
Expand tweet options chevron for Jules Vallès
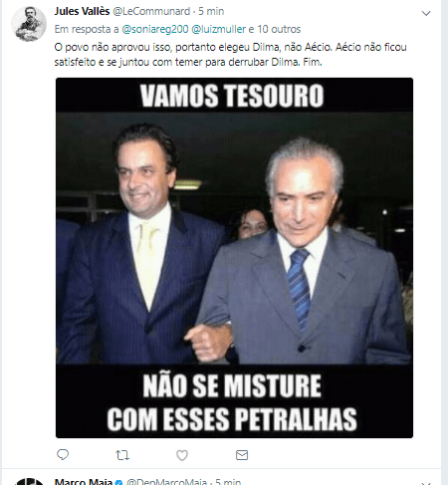click(x=426, y=13)
